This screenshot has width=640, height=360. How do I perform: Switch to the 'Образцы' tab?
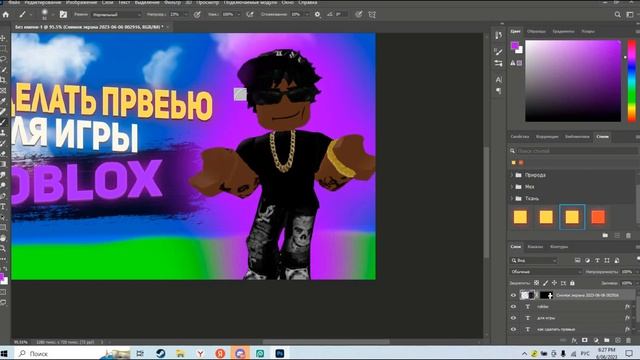pyautogui.click(x=536, y=31)
